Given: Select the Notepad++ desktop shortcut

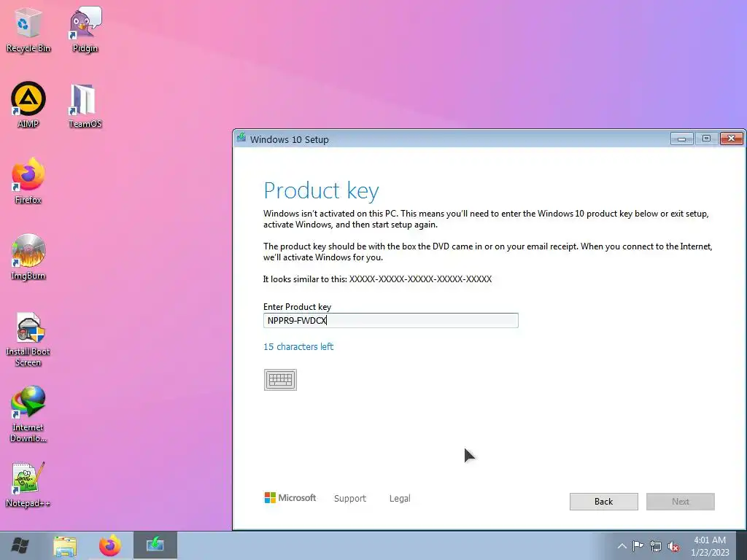Looking at the screenshot, I should click(x=28, y=485).
